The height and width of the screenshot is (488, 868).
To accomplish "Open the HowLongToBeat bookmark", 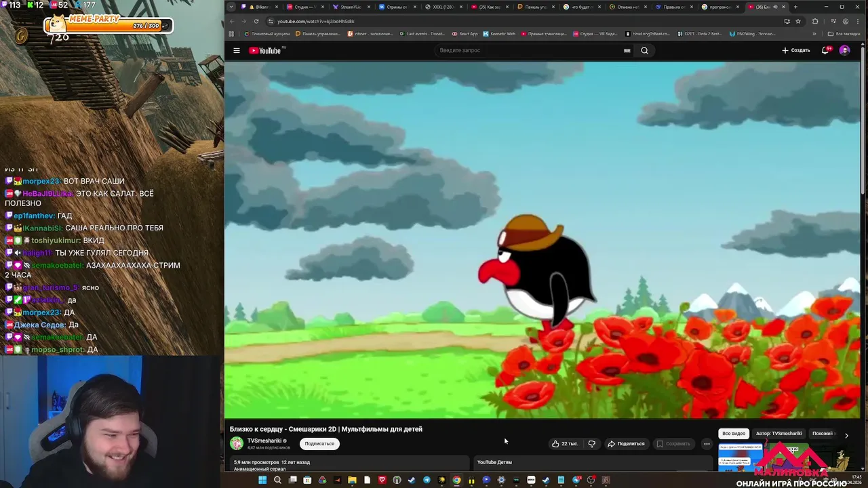I will pos(648,34).
